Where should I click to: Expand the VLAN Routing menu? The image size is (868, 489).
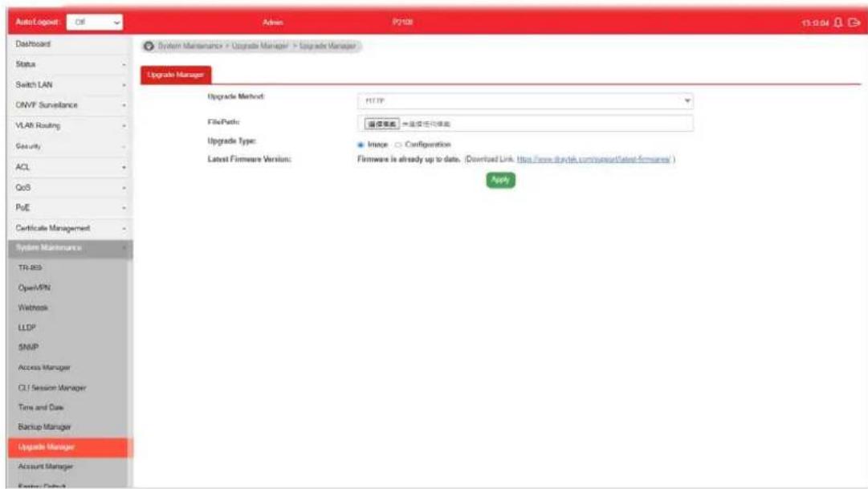(71, 126)
